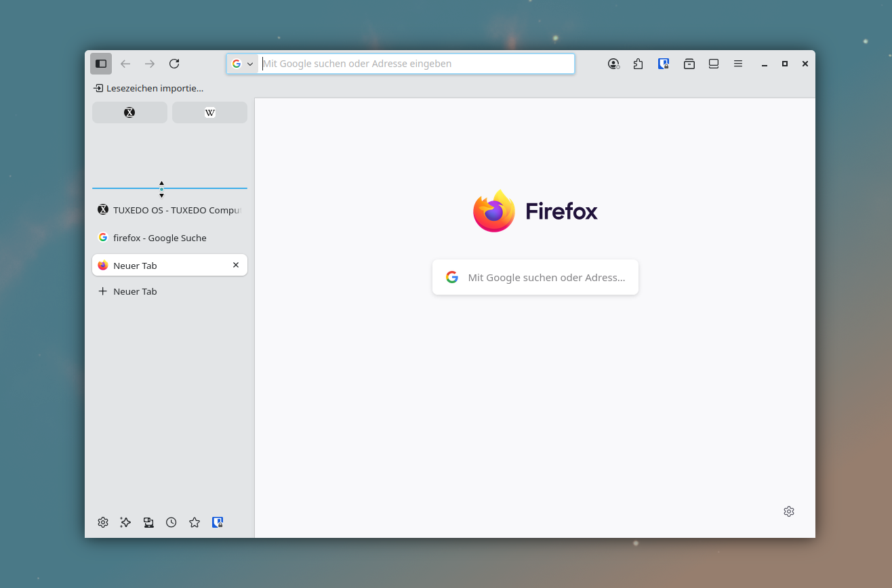This screenshot has width=892, height=588.
Task: Click the new tab page Google search box
Action: point(535,277)
